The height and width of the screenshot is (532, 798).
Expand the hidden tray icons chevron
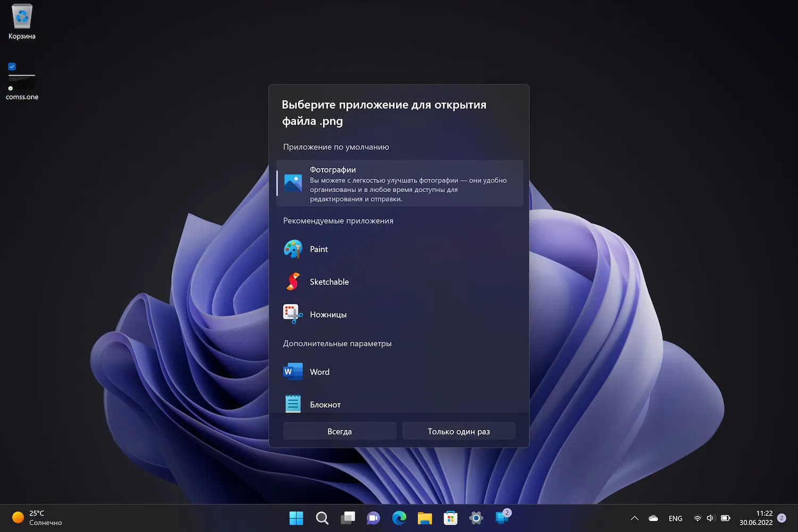pos(635,518)
